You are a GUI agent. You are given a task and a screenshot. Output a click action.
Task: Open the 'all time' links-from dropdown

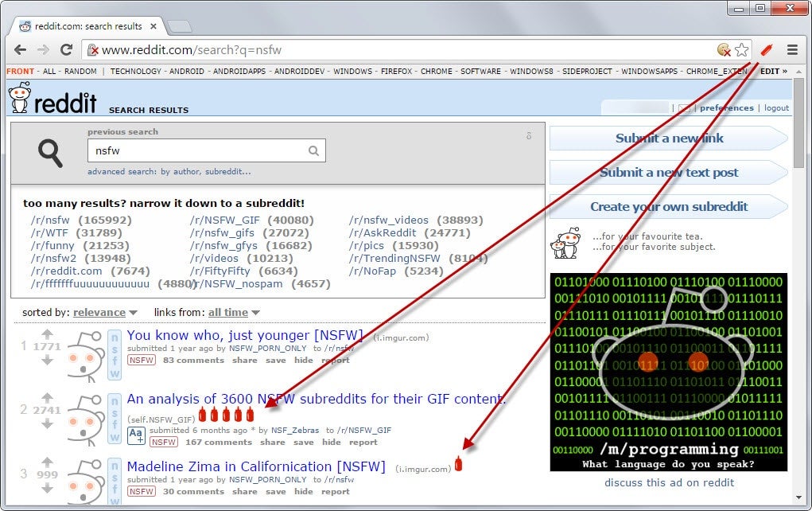point(234,313)
